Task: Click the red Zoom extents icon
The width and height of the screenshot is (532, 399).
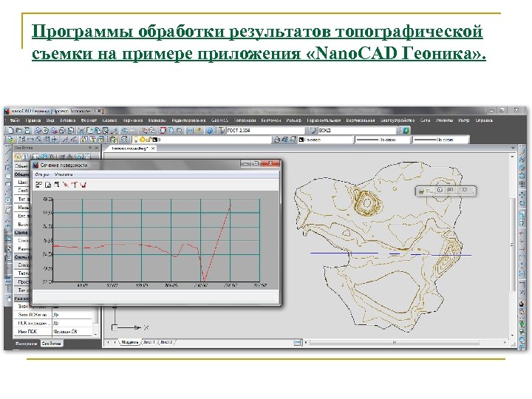Action: coord(163,130)
